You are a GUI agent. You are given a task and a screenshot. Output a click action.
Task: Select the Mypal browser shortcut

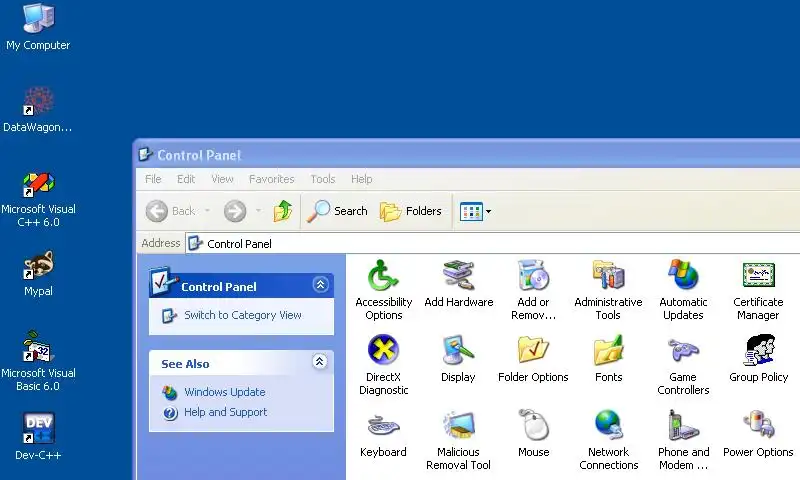coord(38,273)
